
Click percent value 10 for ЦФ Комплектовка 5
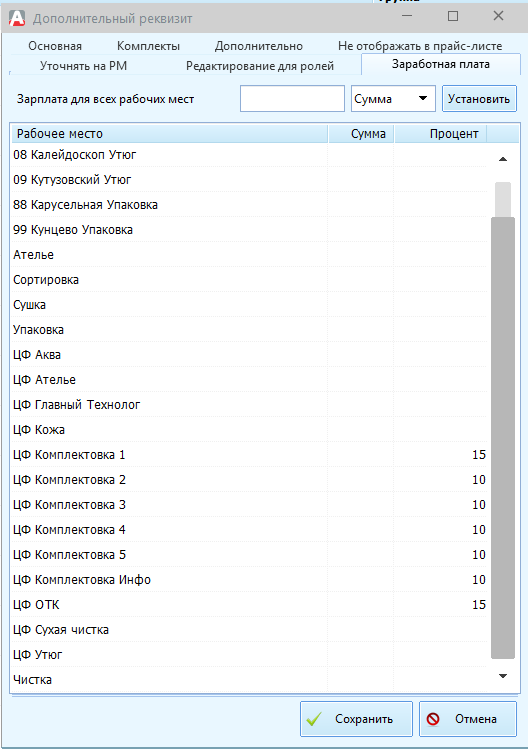click(479, 555)
